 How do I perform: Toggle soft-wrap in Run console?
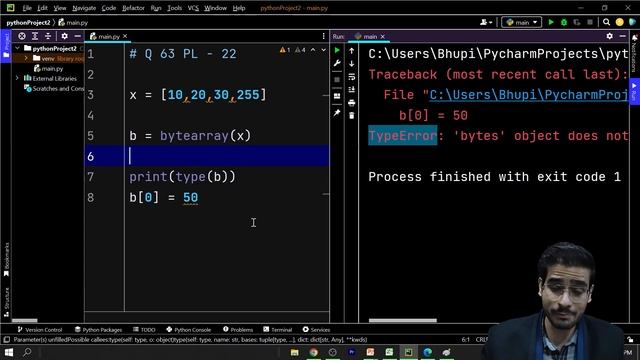tap(351, 77)
